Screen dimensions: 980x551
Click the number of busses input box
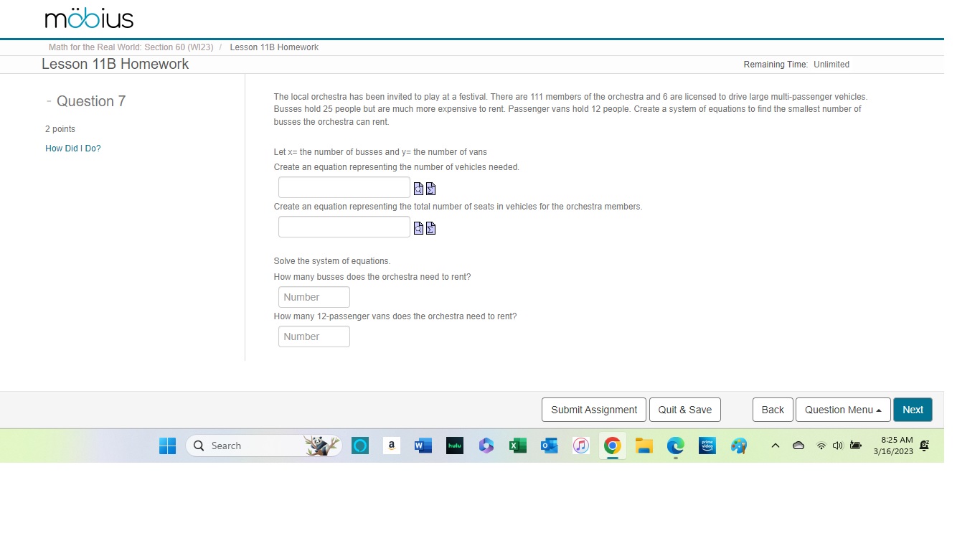[x=314, y=297]
